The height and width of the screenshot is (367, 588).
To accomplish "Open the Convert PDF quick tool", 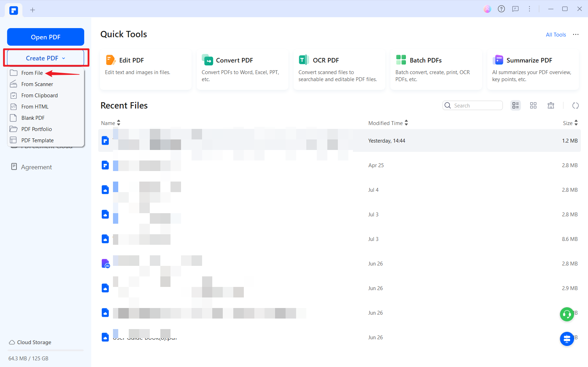I will tap(242, 70).
